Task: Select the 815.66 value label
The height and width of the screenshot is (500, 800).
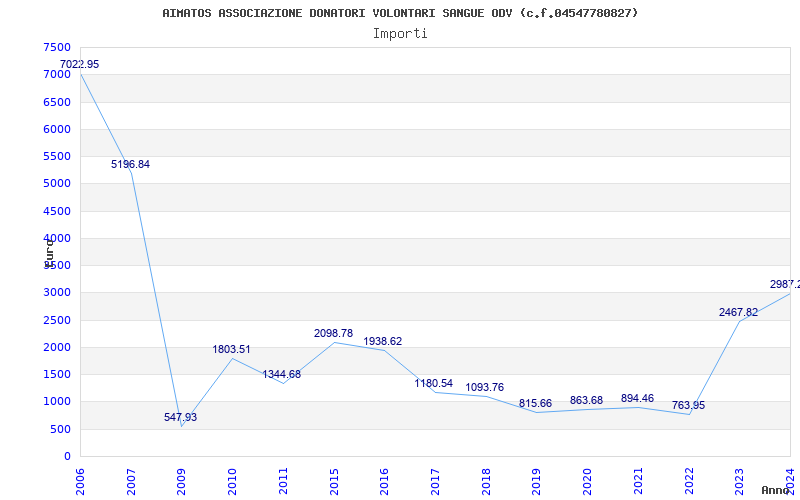Action: click(x=535, y=403)
